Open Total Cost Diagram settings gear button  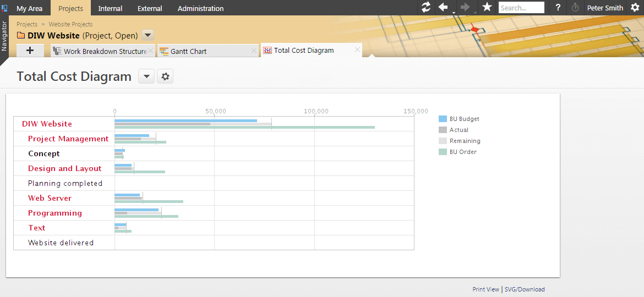tap(165, 76)
